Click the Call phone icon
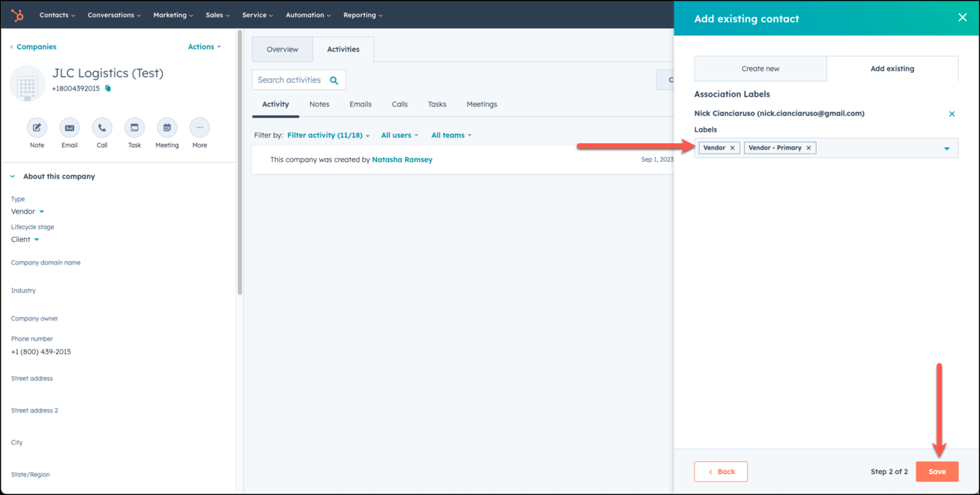The height and width of the screenshot is (495, 980). tap(102, 128)
